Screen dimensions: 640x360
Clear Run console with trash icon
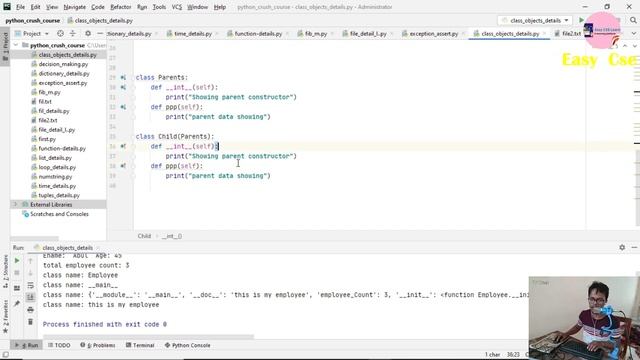pyautogui.click(x=30, y=322)
